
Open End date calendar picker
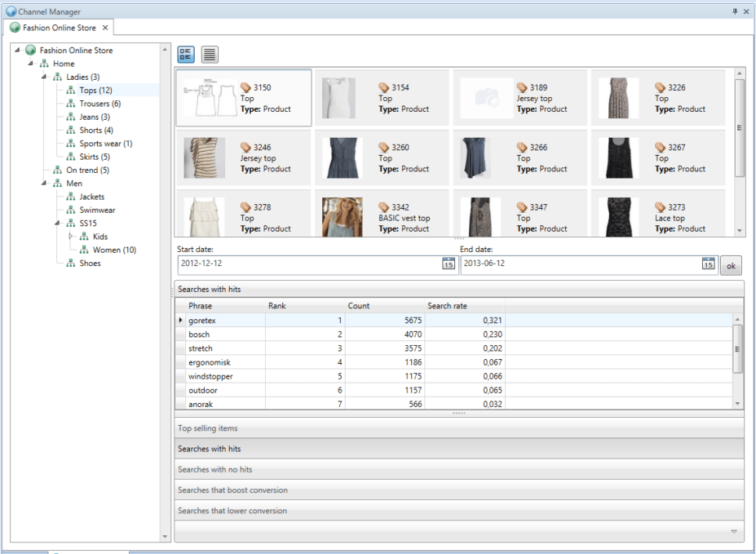coord(708,264)
